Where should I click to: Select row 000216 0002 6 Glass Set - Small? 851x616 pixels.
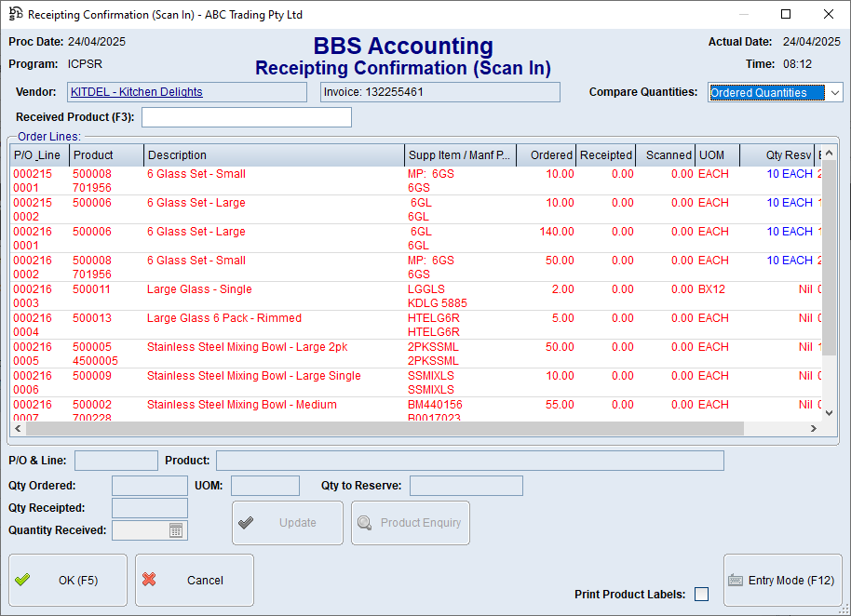point(416,267)
